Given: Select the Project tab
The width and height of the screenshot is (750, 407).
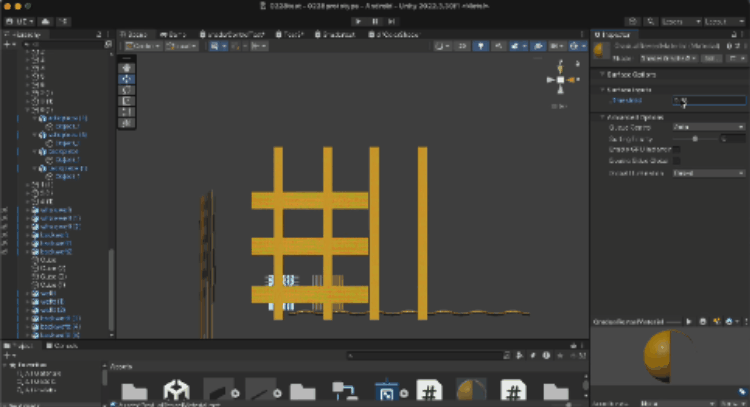Looking at the screenshot, I should click(19, 346).
